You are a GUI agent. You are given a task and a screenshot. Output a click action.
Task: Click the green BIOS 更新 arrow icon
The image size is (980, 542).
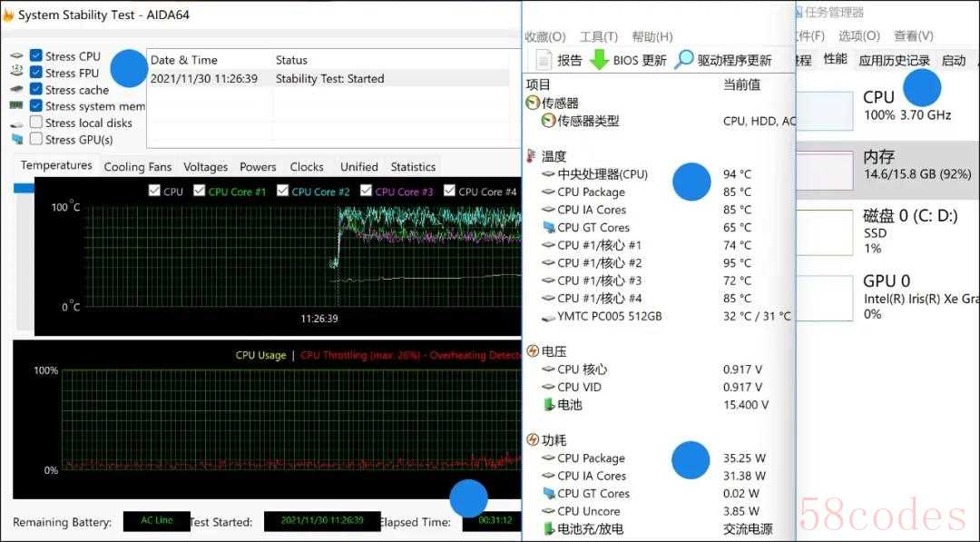click(600, 60)
